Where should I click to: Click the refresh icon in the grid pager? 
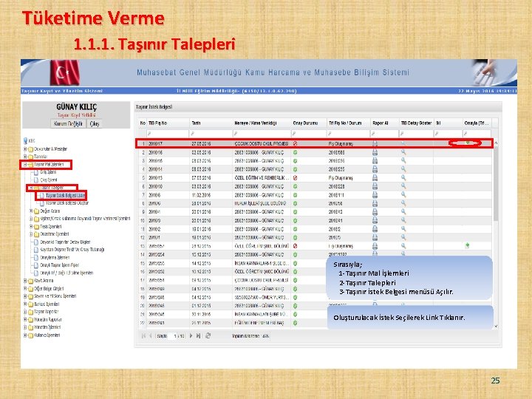208,335
